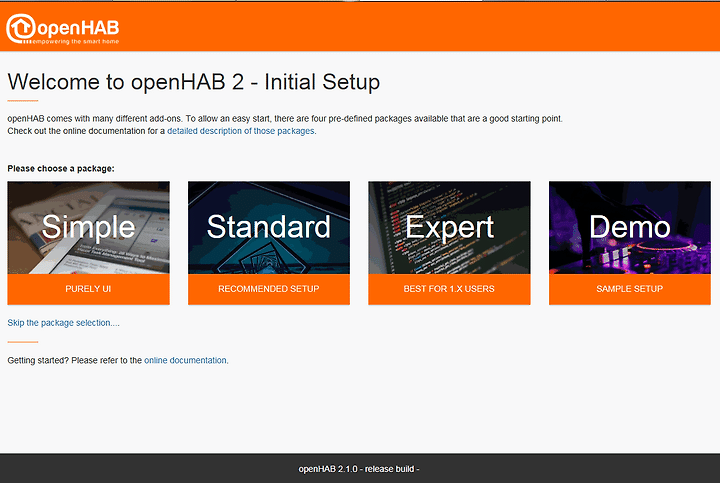Click the BEST FOR 1.X USERS button
This screenshot has width=720, height=483.
coord(449,289)
